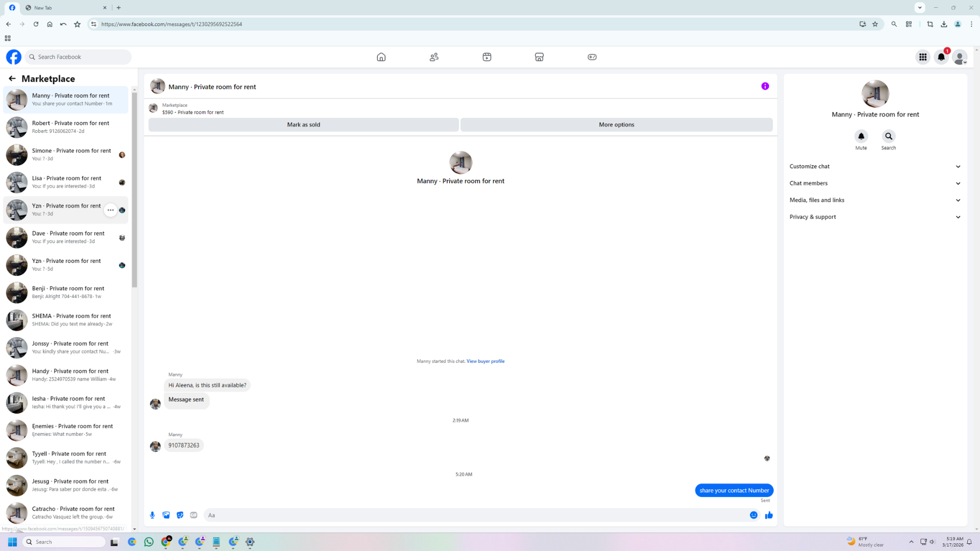Record voice clip with microphone icon
Viewport: 980px width, 551px height.
(152, 515)
